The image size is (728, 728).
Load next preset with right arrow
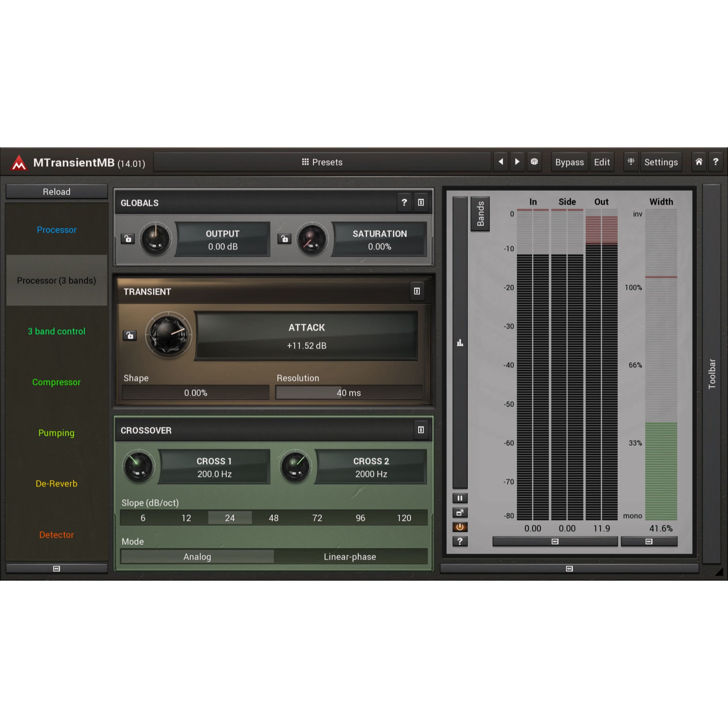click(x=517, y=162)
